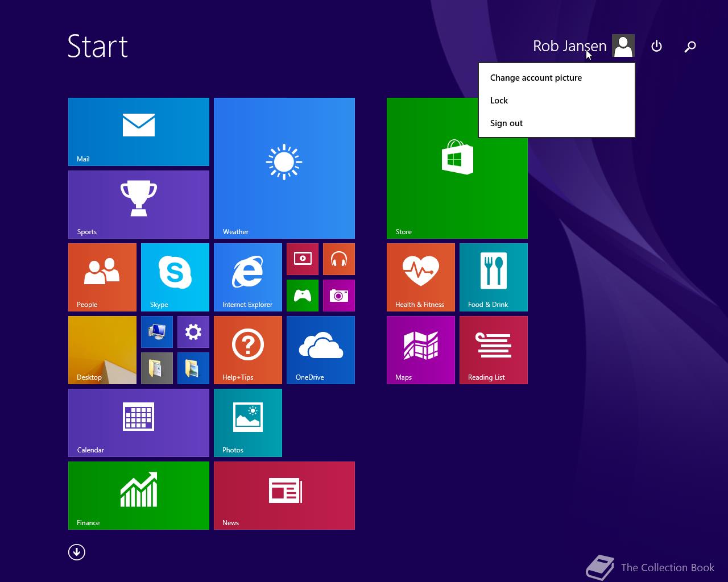Show all apps with the down arrow

[x=77, y=552]
